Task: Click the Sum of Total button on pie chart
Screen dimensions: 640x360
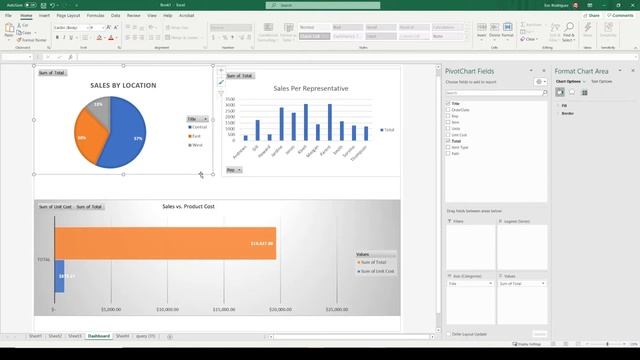Action: [x=52, y=73]
